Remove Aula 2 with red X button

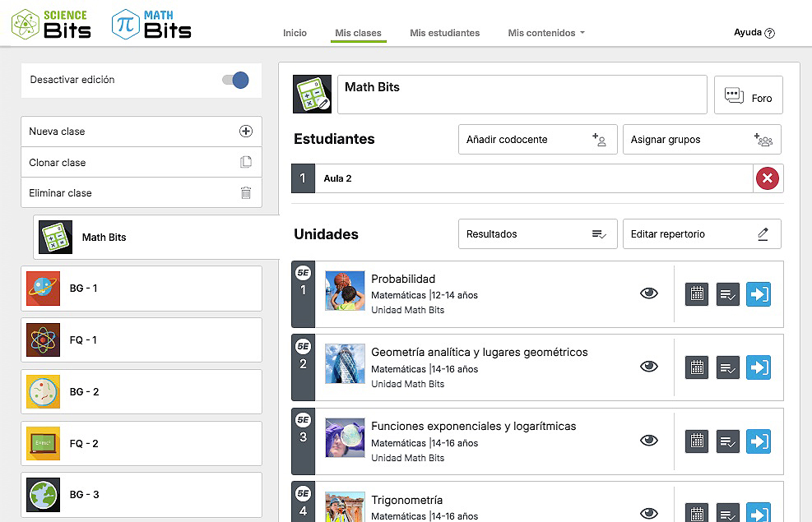[767, 178]
